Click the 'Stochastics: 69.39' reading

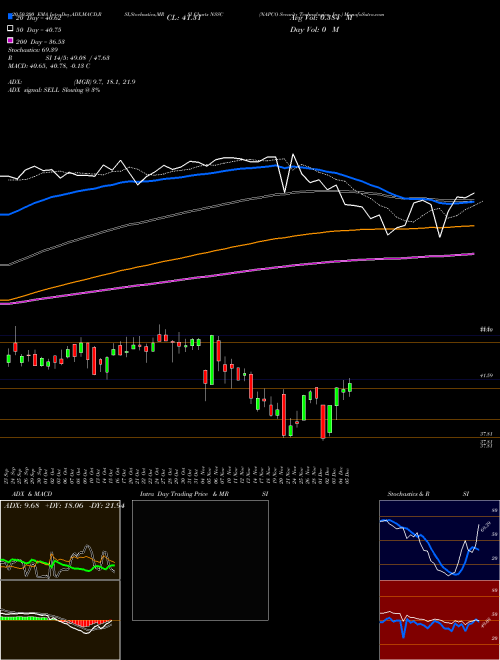click(33, 50)
